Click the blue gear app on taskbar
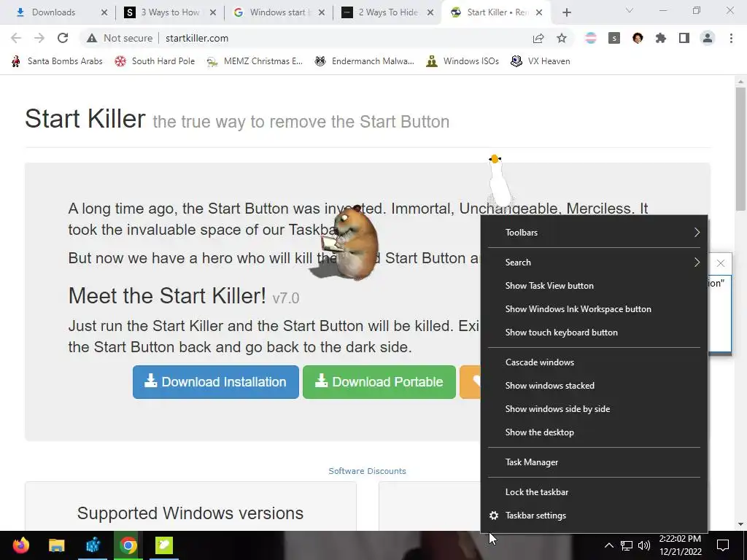747x560 pixels. pos(93,545)
